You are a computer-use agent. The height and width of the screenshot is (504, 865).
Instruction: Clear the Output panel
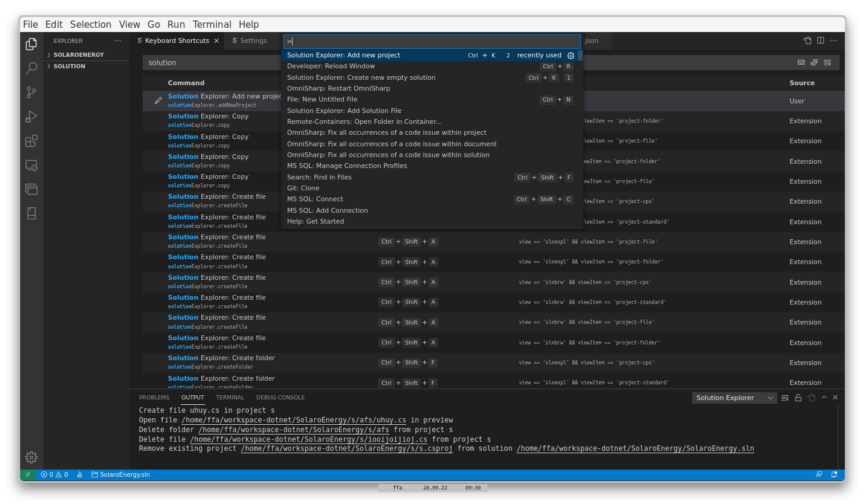(x=785, y=398)
